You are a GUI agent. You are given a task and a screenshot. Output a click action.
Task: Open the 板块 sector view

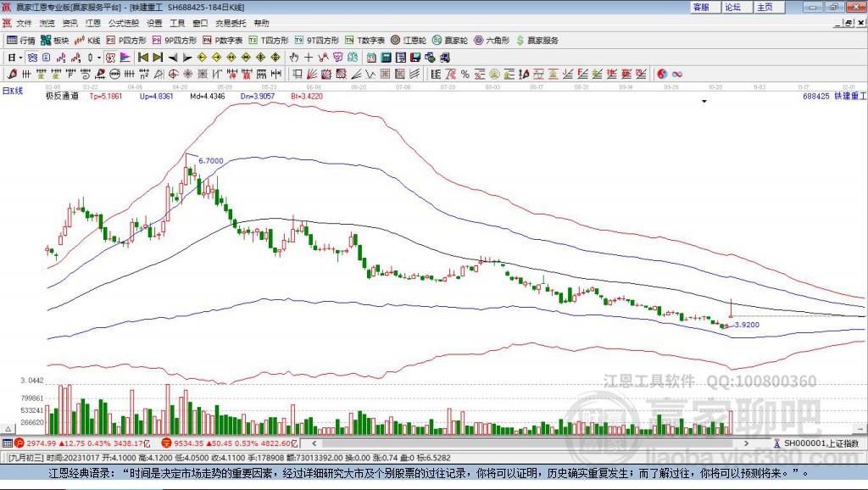(x=54, y=41)
